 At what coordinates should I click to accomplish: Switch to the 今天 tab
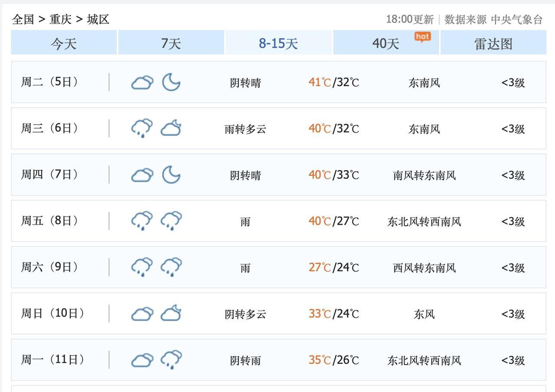coord(64,43)
